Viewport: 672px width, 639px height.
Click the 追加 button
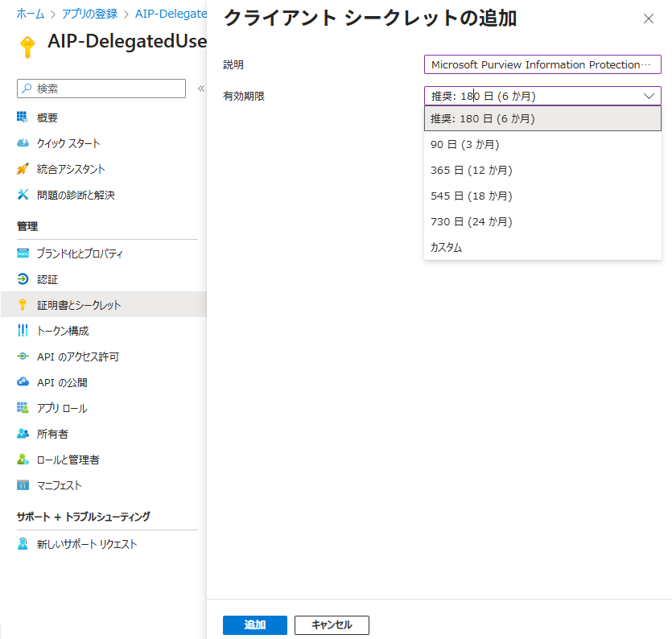coord(255,625)
